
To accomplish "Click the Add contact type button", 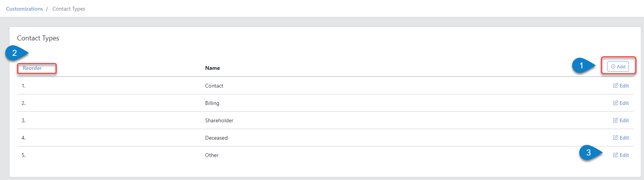I will 618,66.
